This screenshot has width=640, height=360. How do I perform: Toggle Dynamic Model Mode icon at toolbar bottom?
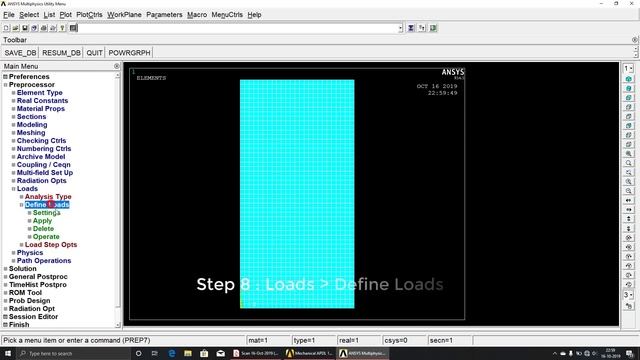pyautogui.click(x=629, y=306)
